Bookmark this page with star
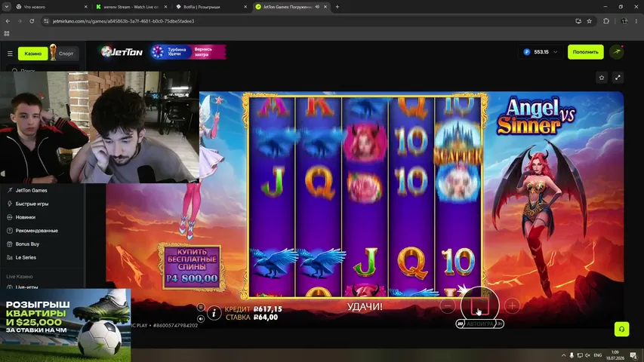 [x=590, y=21]
